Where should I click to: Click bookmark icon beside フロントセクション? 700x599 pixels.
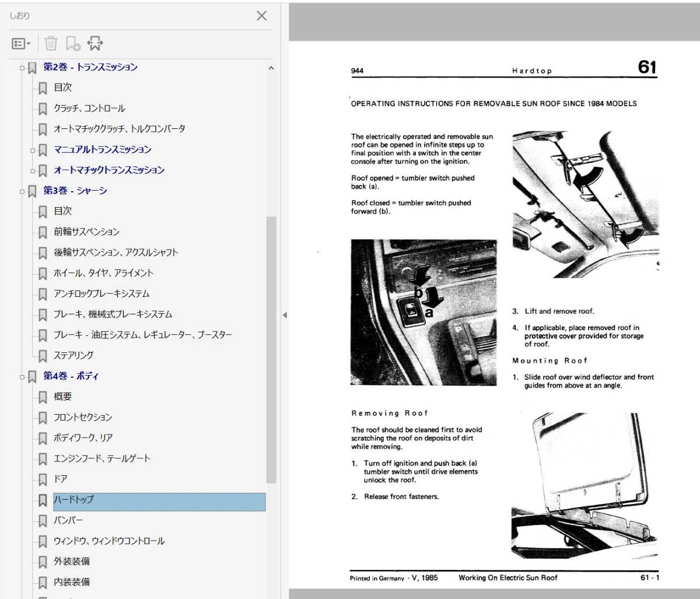(43, 418)
